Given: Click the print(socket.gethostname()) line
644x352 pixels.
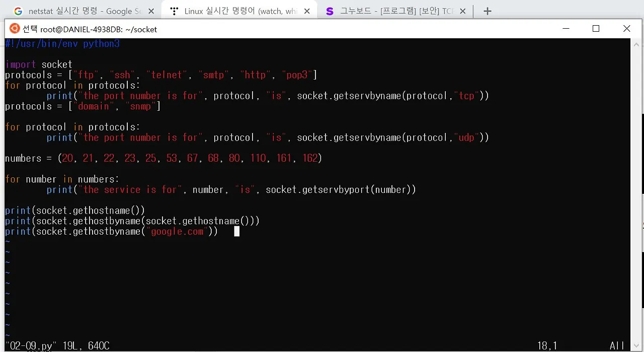Looking at the screenshot, I should tap(75, 210).
